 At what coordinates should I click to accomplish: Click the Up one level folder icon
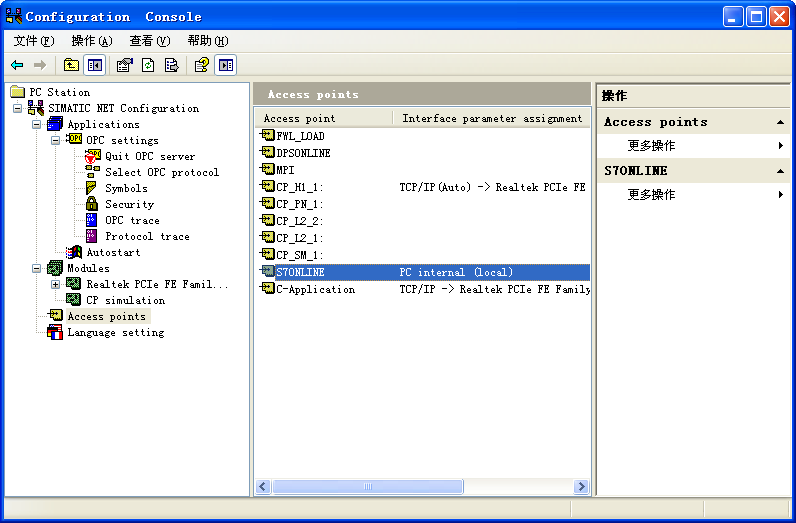click(71, 65)
